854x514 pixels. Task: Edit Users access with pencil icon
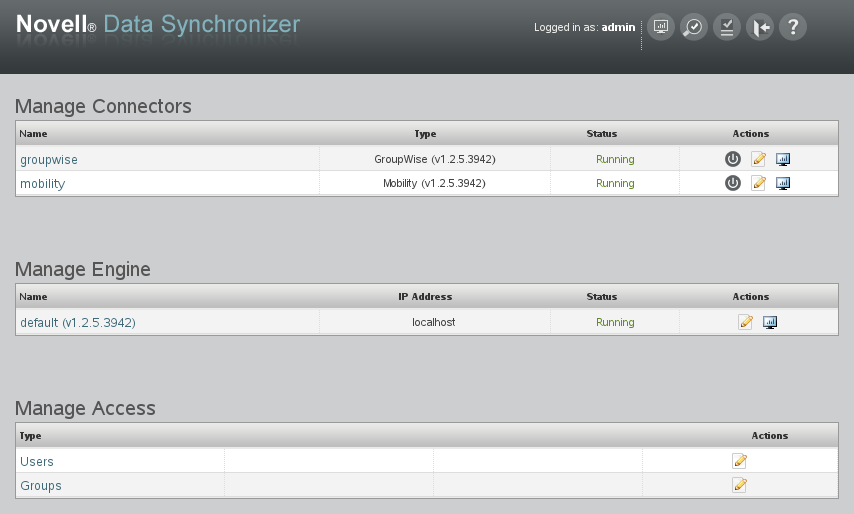pos(739,461)
